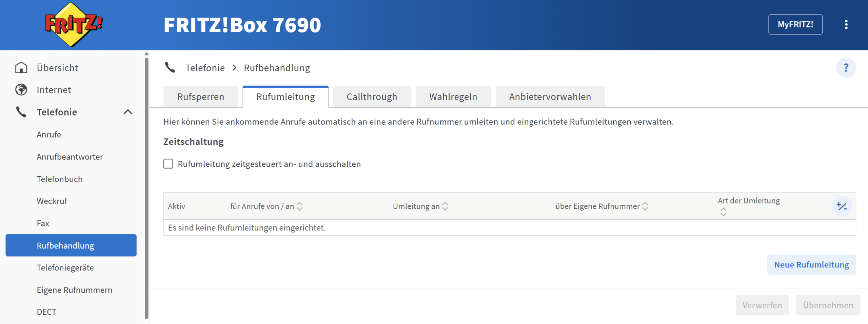Click the Übersicht home icon
Image resolution: width=868 pixels, height=324 pixels.
tap(21, 68)
